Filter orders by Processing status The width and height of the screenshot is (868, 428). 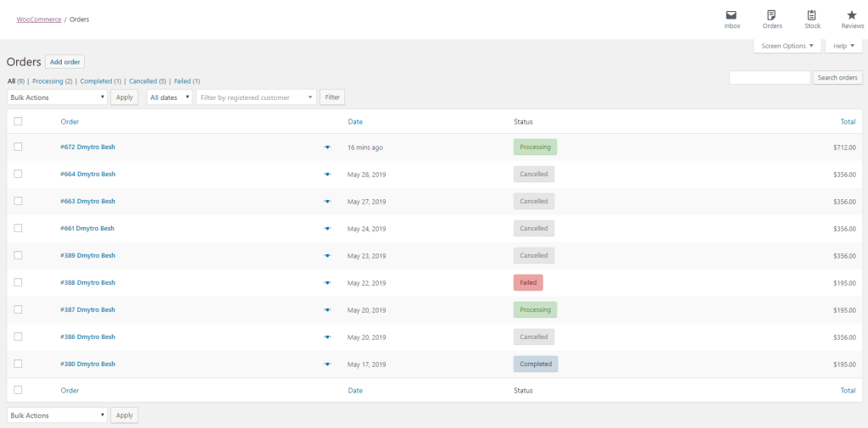pyautogui.click(x=47, y=81)
